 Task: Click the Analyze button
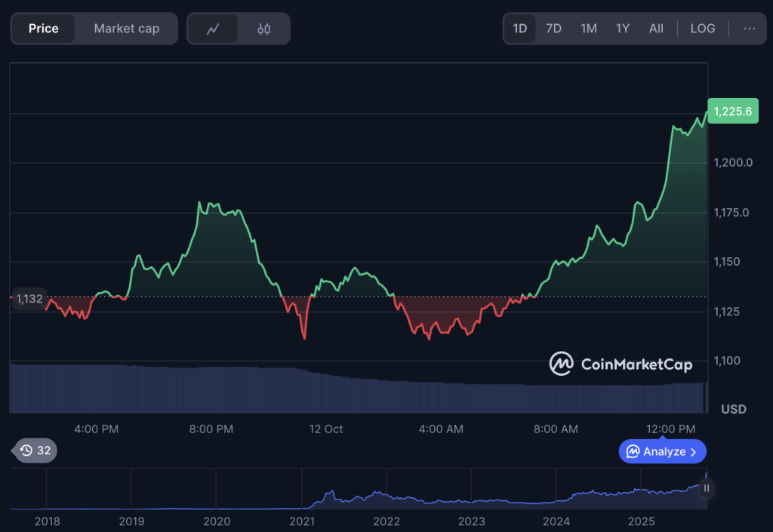(x=662, y=451)
